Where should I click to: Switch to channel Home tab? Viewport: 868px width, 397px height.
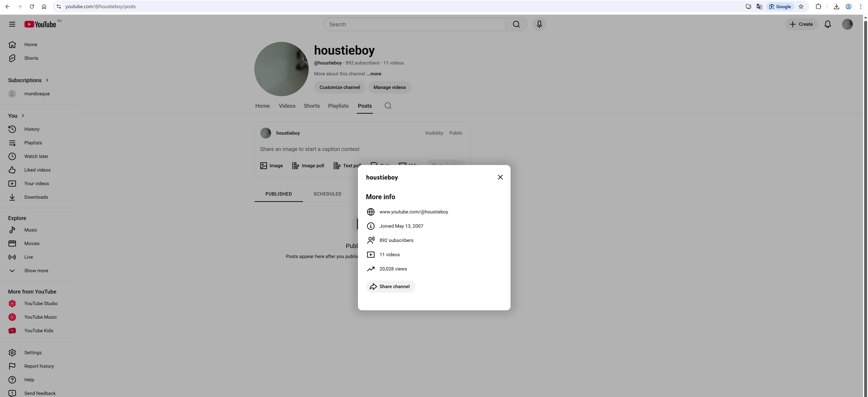263,106
